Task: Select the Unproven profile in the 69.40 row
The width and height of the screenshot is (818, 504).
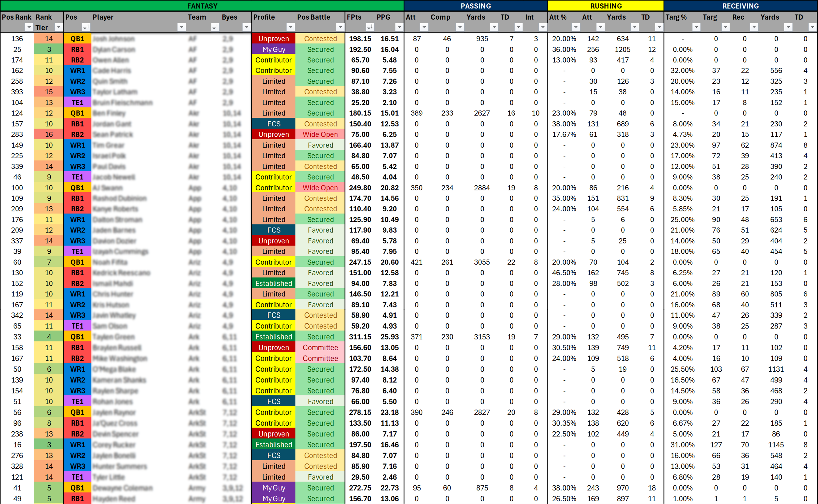Action: [274, 241]
